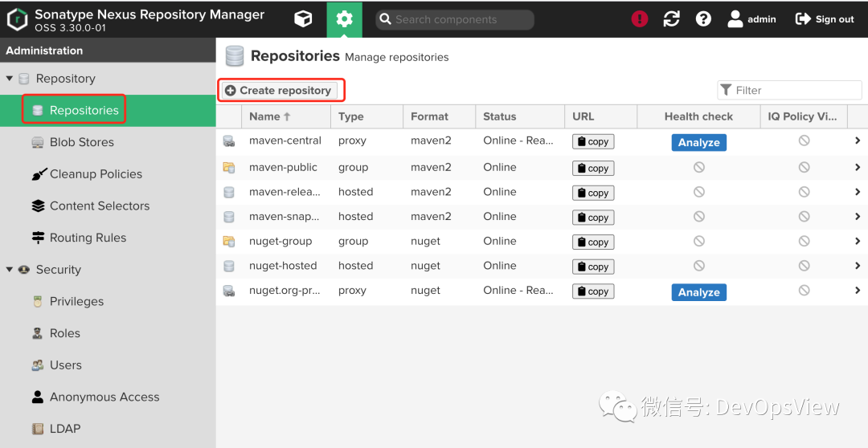Open Roles in the sidebar
This screenshot has width=868, height=448.
click(108, 333)
